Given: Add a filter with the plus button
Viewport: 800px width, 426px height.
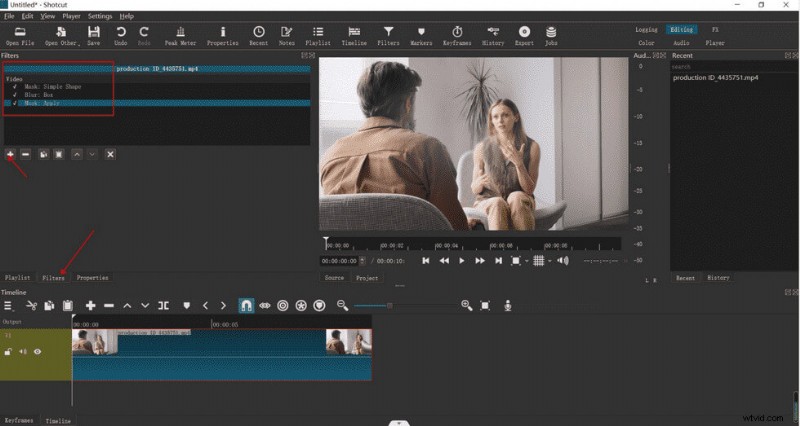Looking at the screenshot, I should point(10,154).
